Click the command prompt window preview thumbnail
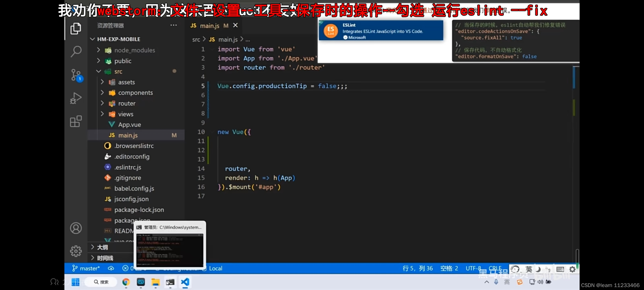Image resolution: width=644 pixels, height=290 pixels. [x=170, y=250]
